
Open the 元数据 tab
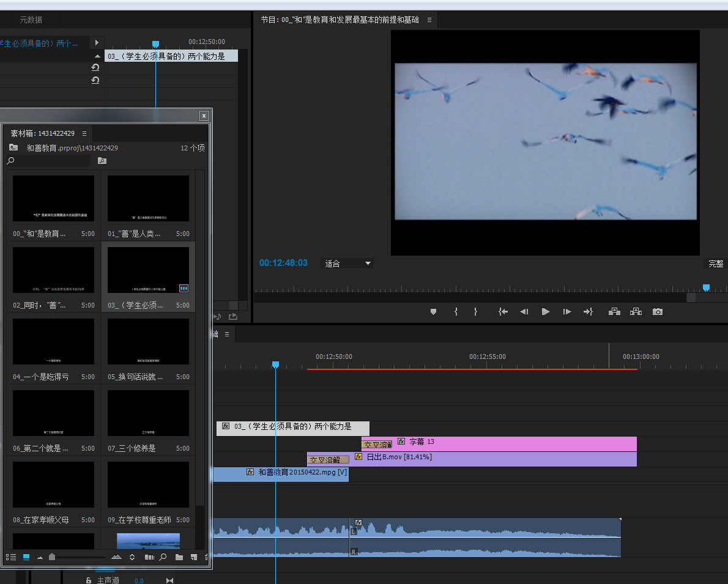pos(31,20)
